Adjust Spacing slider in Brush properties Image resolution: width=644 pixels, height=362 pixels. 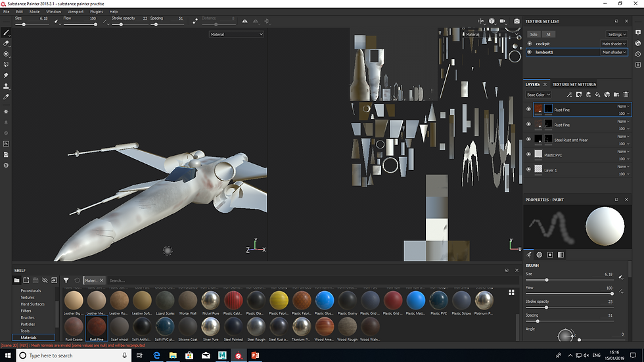(569, 321)
